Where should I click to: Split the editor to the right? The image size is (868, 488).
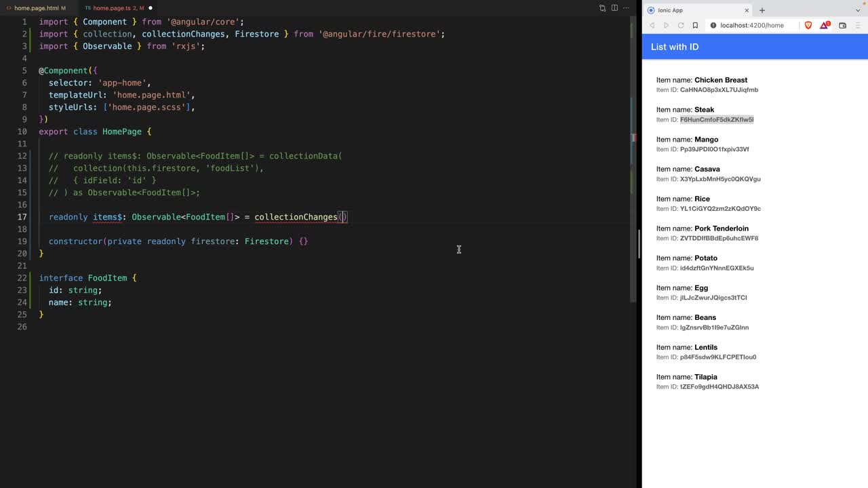point(614,8)
